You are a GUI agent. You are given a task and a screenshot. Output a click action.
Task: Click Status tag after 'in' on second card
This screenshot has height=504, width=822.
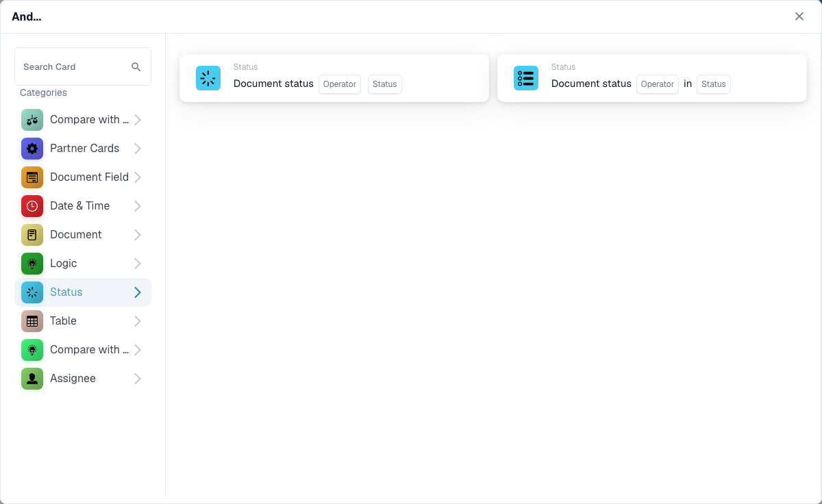(x=714, y=84)
